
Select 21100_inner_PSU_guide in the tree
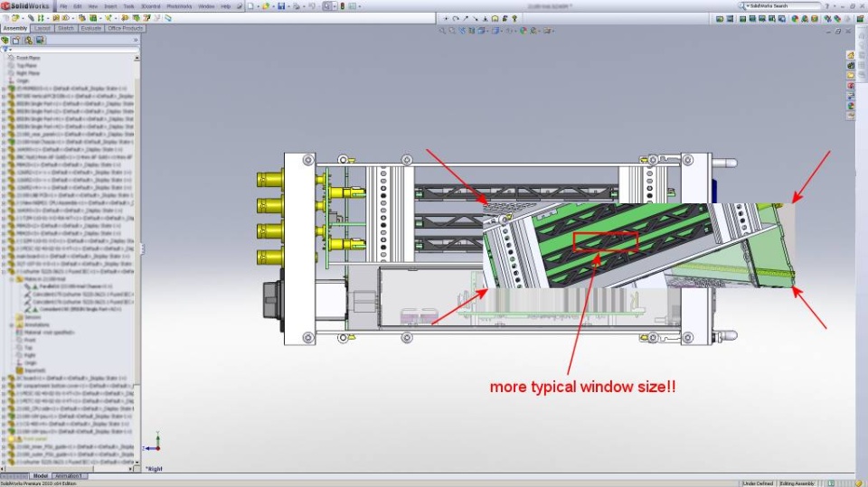pyautogui.click(x=71, y=446)
